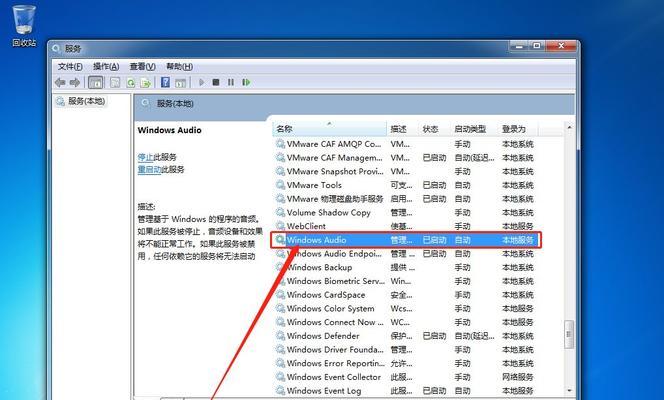Select the Recycle Bin desktop icon
The image size is (664, 400).
click(24, 25)
